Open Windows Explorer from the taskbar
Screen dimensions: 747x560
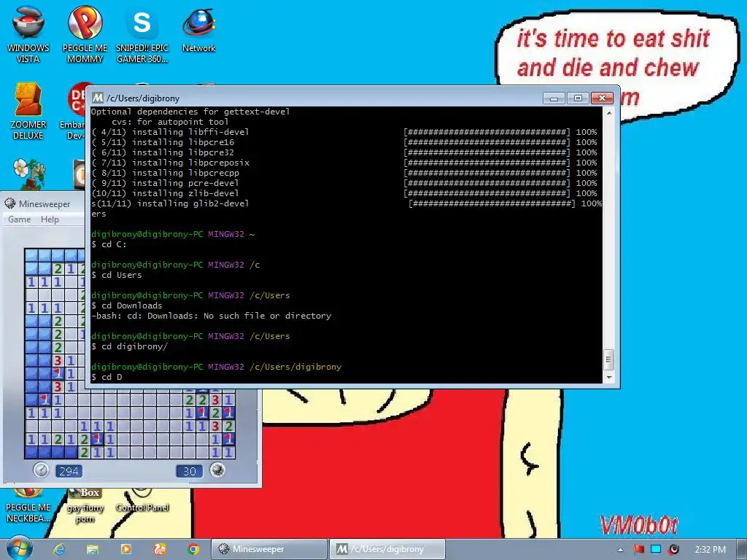pos(93,549)
